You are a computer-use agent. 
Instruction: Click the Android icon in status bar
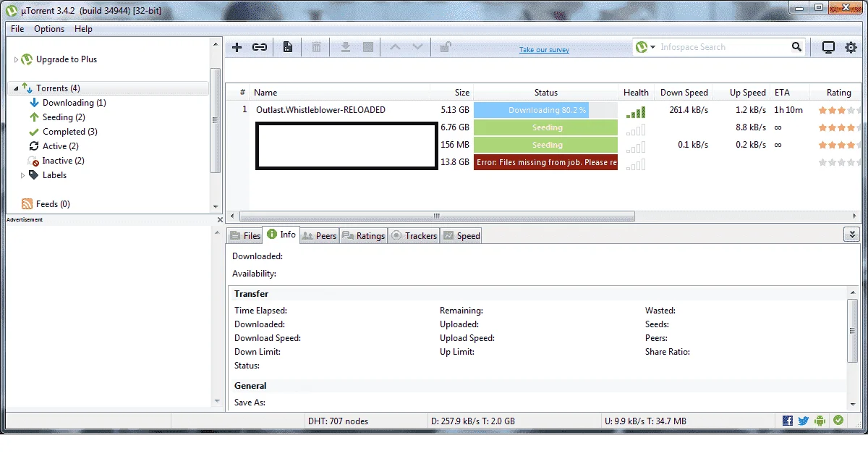(820, 421)
